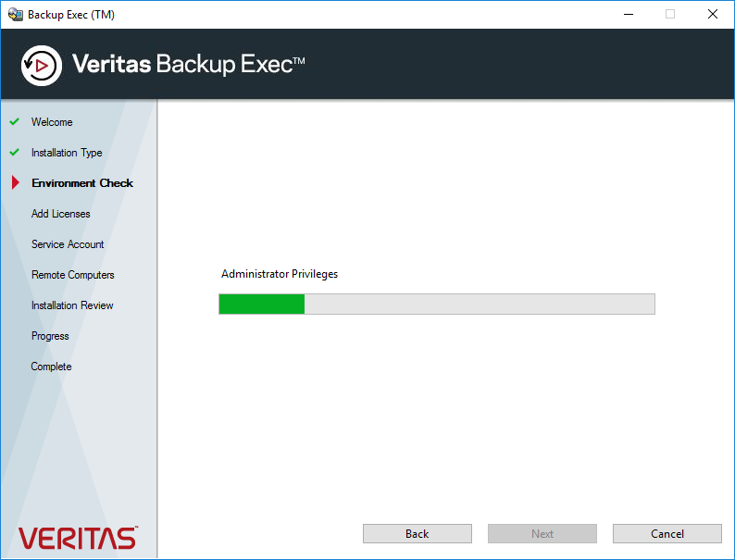This screenshot has width=735, height=560.
Task: Click the Veritas Backup Exec banner title
Action: coord(189,64)
